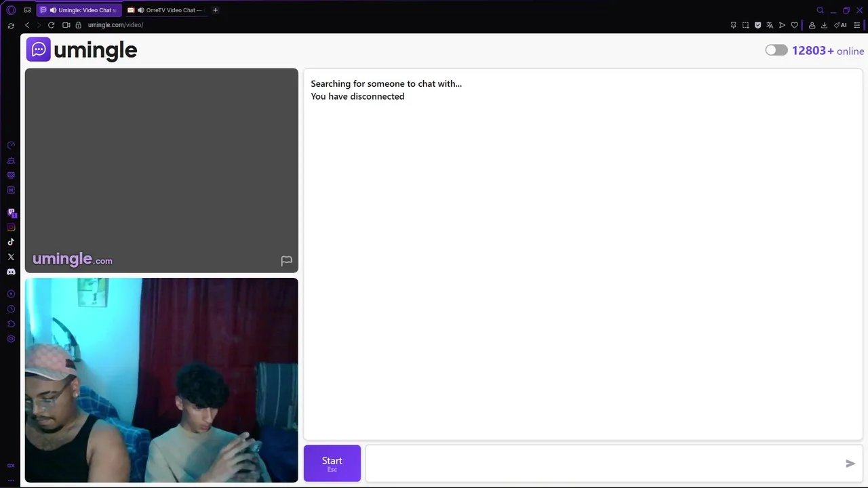Open the History clock sidebar icon

(x=11, y=309)
